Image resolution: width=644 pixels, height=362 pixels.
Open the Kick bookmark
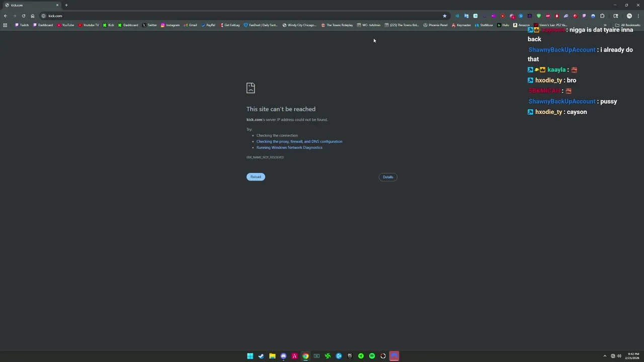pyautogui.click(x=109, y=25)
